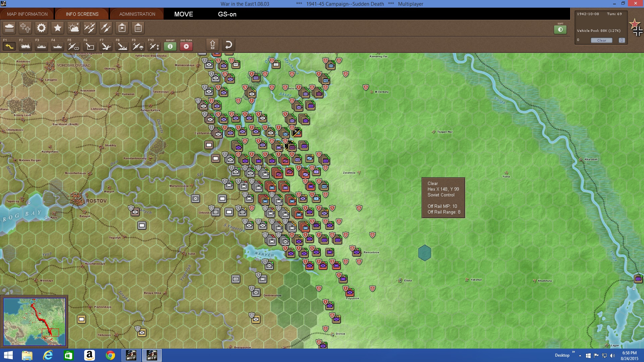Click the red END TURN button
Viewport: 644px width, 362px height.
(x=186, y=46)
